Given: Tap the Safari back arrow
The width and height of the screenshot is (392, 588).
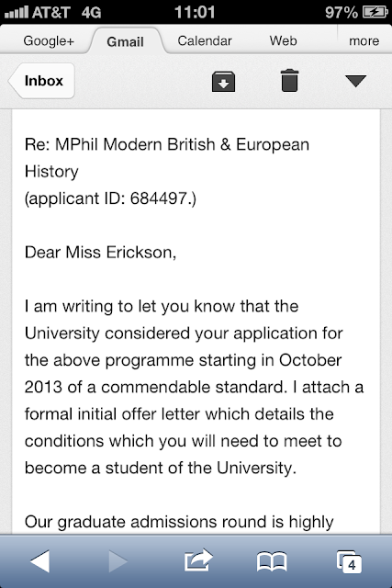Looking at the screenshot, I should [40, 561].
